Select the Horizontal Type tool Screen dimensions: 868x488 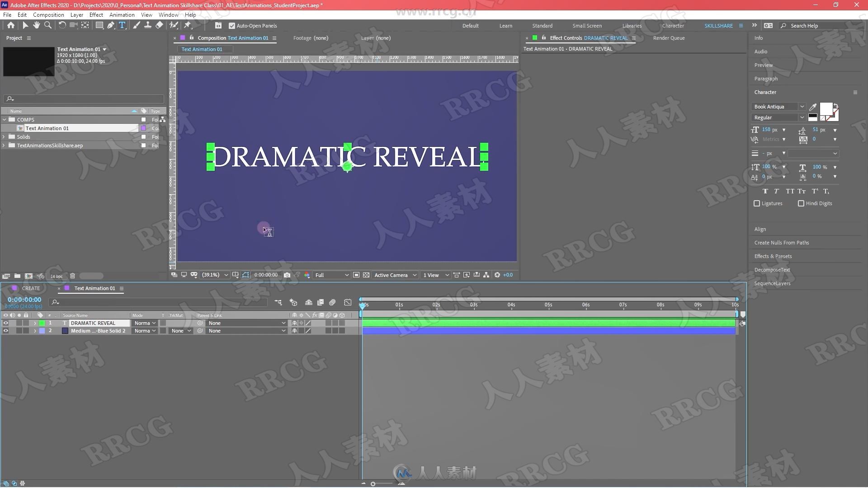[x=122, y=25]
